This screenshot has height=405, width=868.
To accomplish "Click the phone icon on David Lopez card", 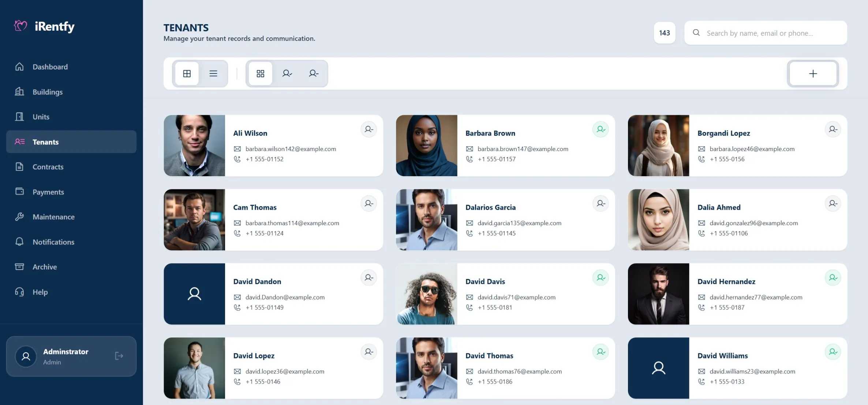I will tap(237, 382).
